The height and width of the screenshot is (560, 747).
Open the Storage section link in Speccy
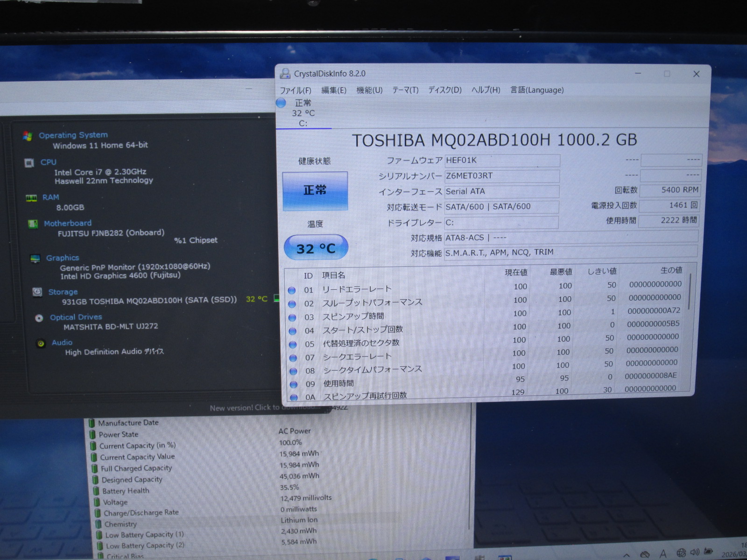click(63, 292)
